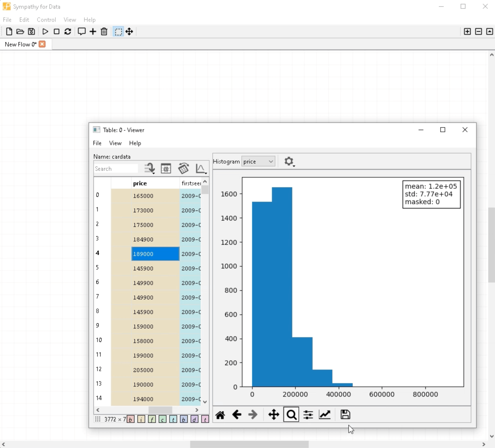Select row header 14
The width and height of the screenshot is (495, 448).
pos(102,398)
